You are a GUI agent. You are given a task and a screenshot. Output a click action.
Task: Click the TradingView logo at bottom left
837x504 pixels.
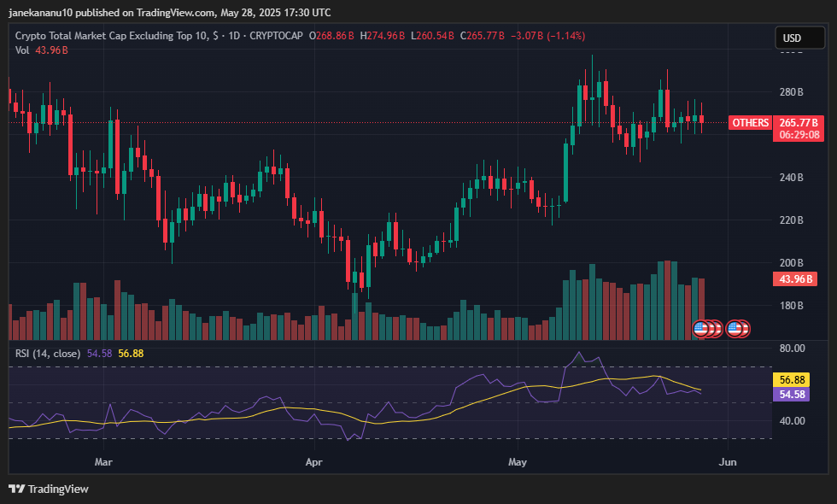click(x=49, y=489)
